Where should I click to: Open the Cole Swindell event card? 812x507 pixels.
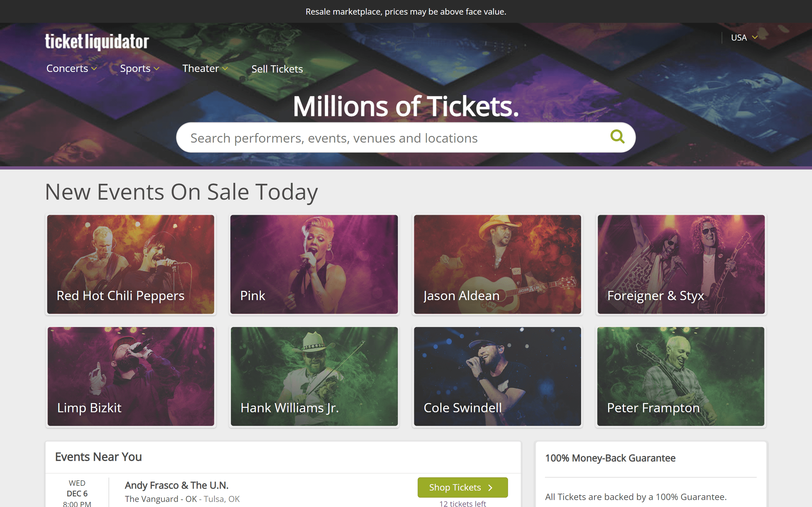pos(497,376)
